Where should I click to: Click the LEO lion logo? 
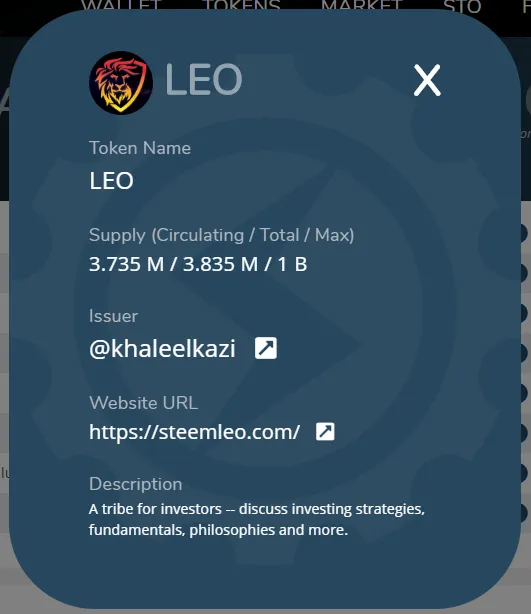pos(121,83)
